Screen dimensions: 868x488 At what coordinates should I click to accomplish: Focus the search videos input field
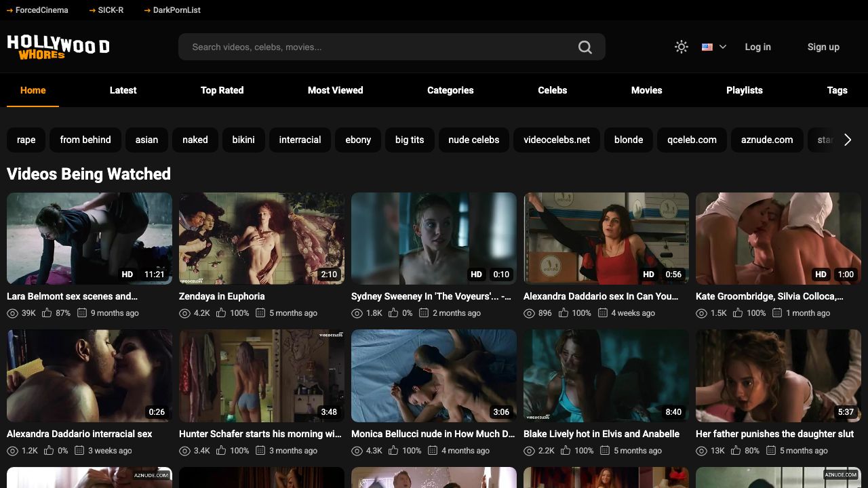pyautogui.click(x=380, y=47)
